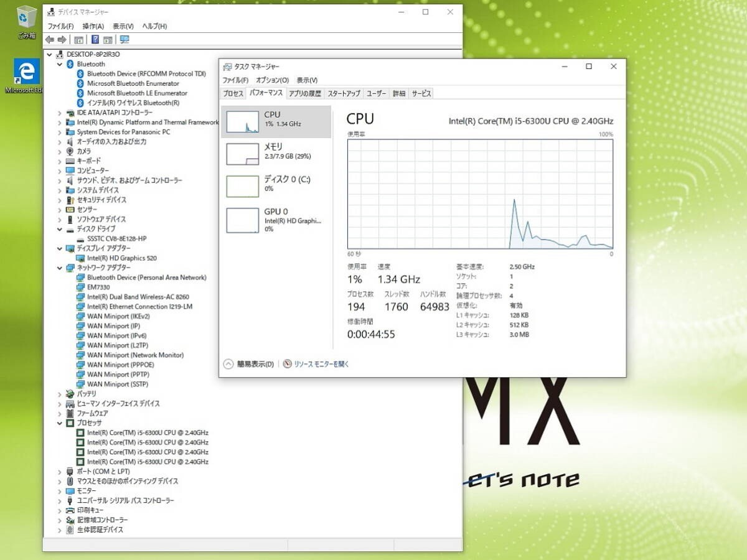Select Intel(R) Ethernet Connection I219-LM

(140, 307)
